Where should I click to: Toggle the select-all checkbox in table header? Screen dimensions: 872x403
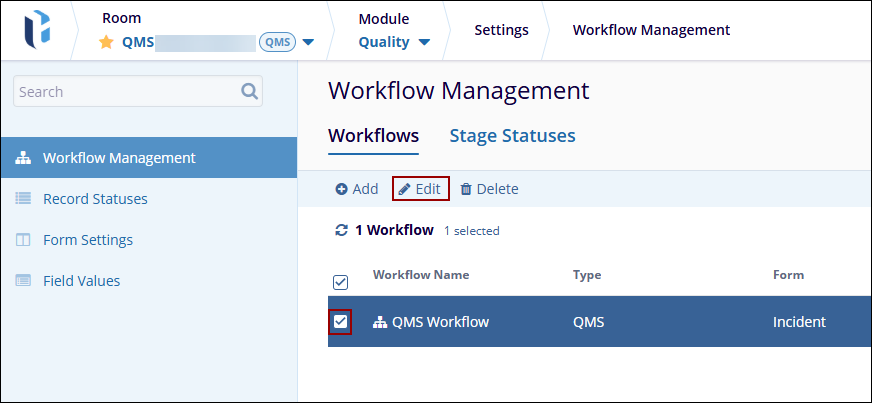click(x=340, y=282)
